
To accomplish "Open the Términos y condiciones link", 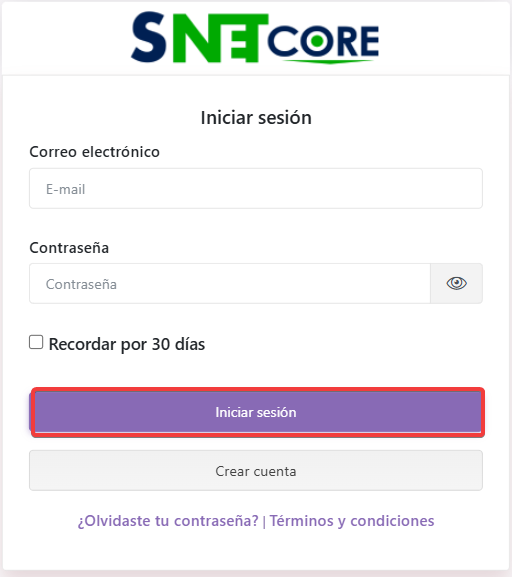I will (352, 521).
